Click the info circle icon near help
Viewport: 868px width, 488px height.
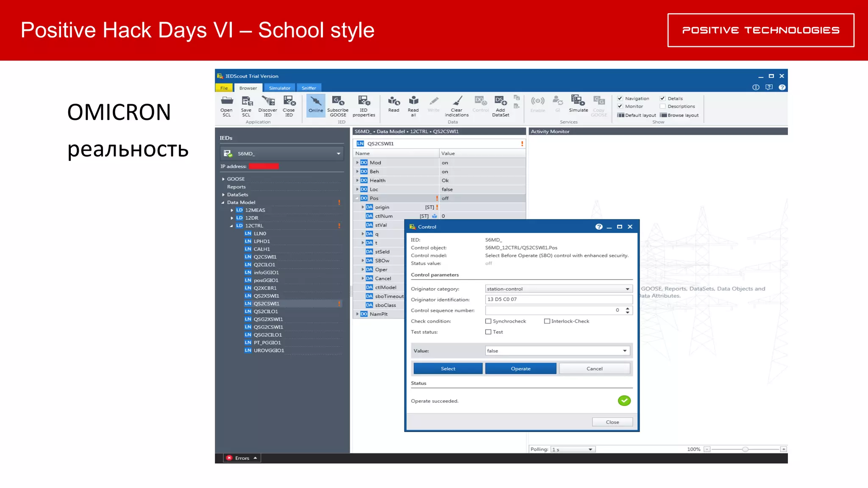pos(756,87)
